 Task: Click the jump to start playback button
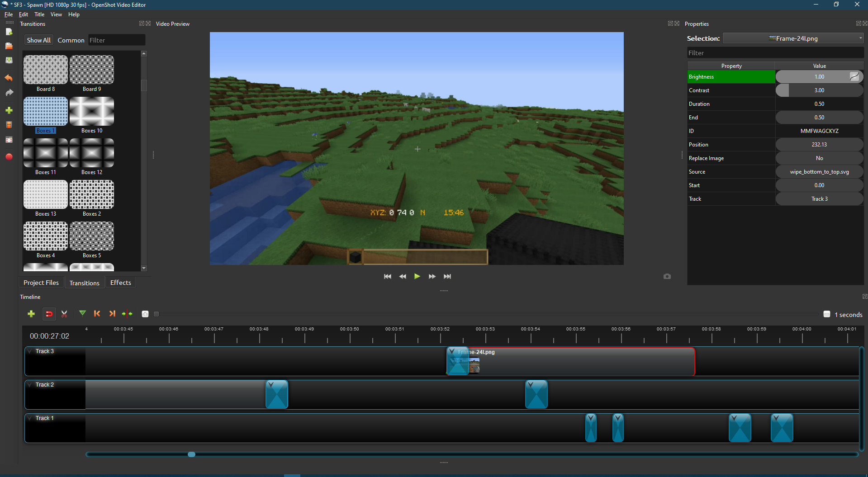tap(388, 276)
